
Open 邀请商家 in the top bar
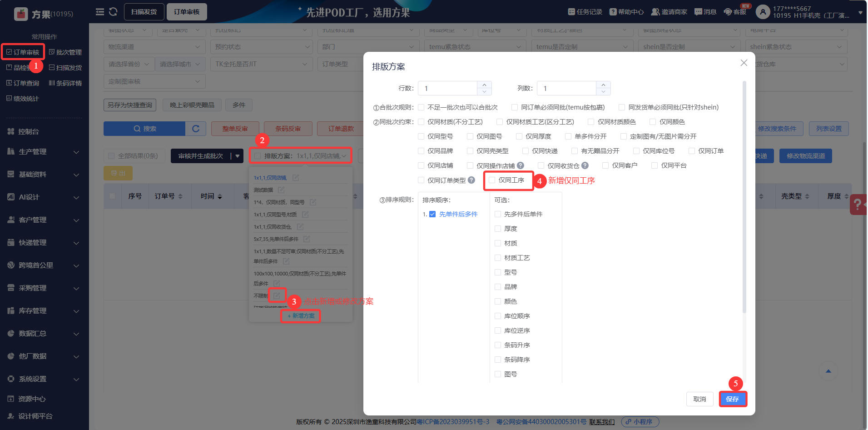point(669,12)
